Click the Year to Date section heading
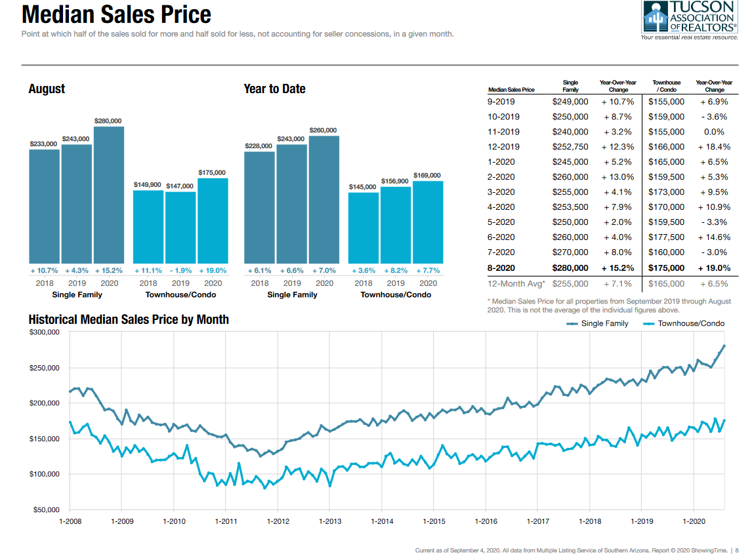Screen dimensions: 750x560 click(274, 89)
